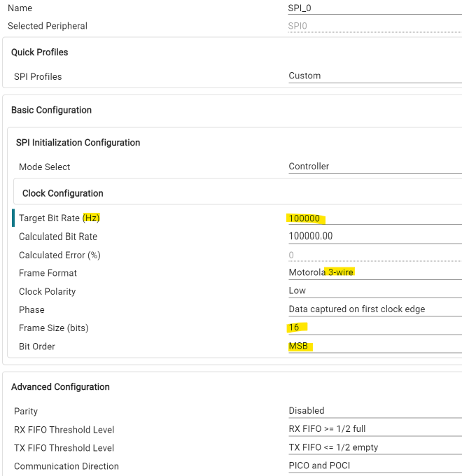The width and height of the screenshot is (462, 476).
Task: Collapse the Quick Profiles section
Action: click(x=39, y=52)
